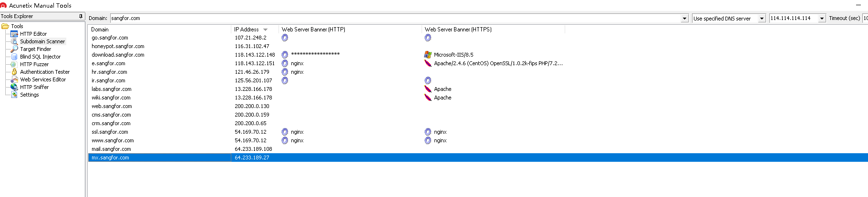Select the Target Finder tree item label
Image resolution: width=868 pixels, height=197 pixels.
click(x=35, y=49)
